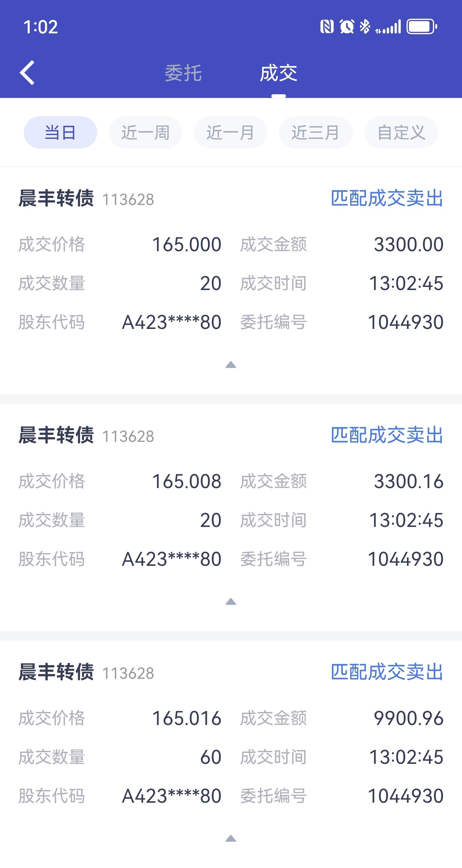Screen dimensions: 462x868
Task: Filter records by 近一月
Action: (x=230, y=132)
